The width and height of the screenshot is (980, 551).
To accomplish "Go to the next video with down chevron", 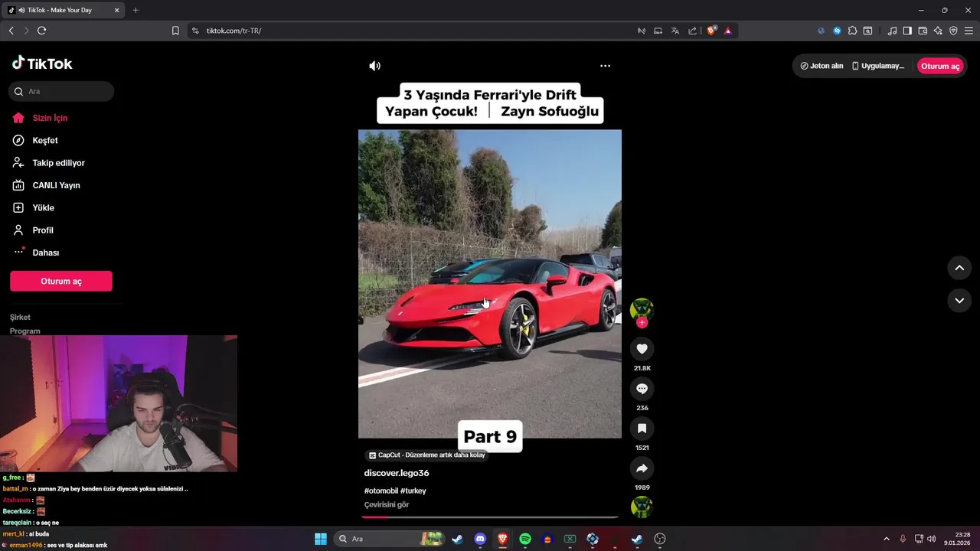I will tap(959, 301).
